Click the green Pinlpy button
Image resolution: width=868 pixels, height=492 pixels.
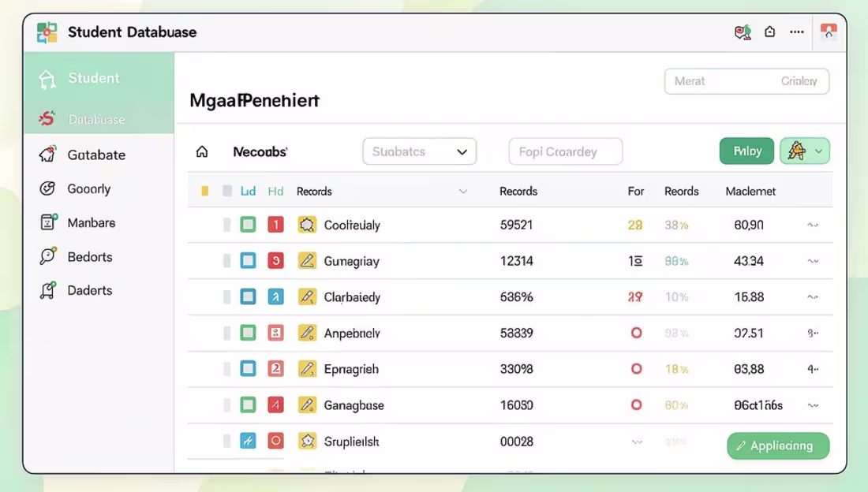click(x=746, y=151)
